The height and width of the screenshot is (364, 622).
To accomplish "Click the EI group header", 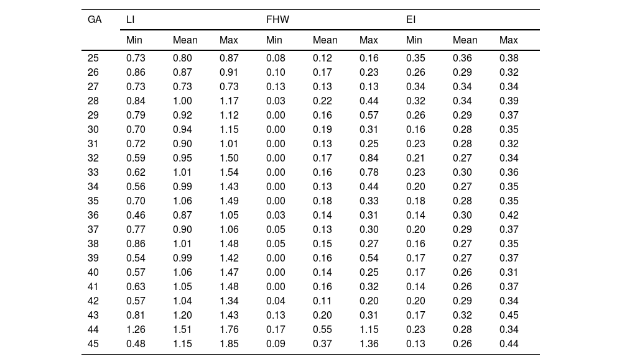I will [x=411, y=20].
